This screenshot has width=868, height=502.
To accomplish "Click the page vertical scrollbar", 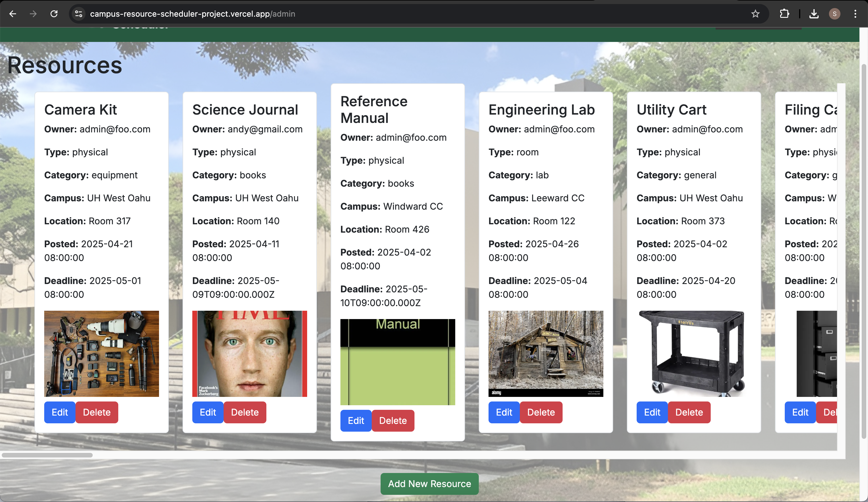I will (863, 241).
